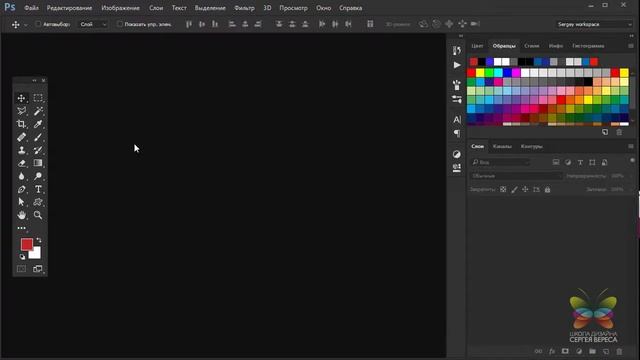The image size is (640, 360).
Task: Open the Brush Presets panel icon
Action: 457,85
